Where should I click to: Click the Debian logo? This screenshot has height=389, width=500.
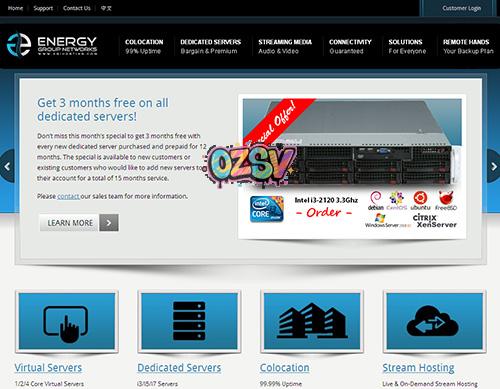coord(376,201)
